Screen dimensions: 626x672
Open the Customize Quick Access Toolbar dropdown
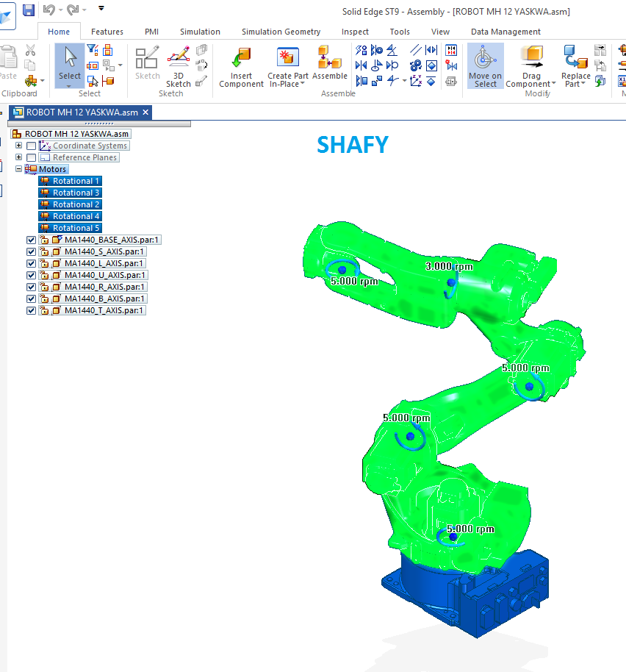point(101,8)
